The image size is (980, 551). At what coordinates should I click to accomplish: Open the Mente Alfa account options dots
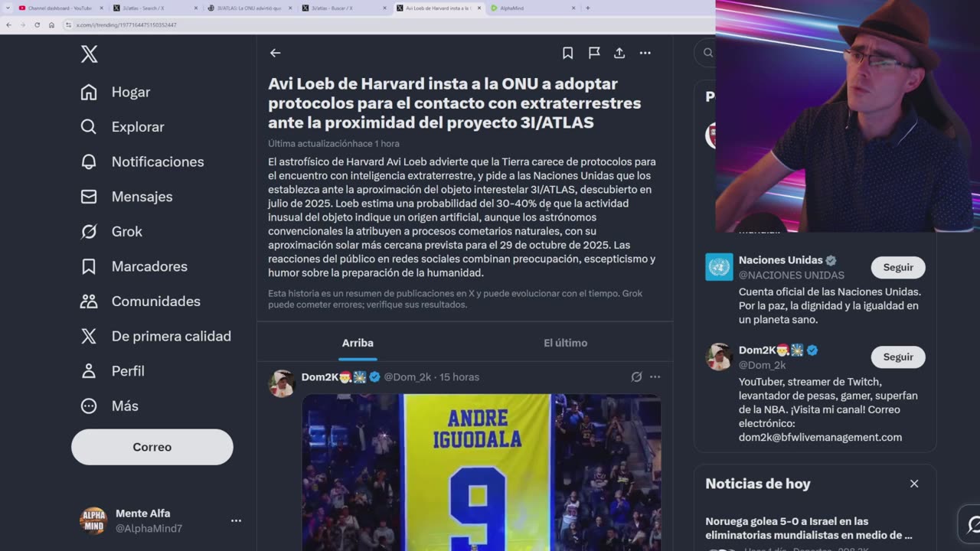(236, 520)
